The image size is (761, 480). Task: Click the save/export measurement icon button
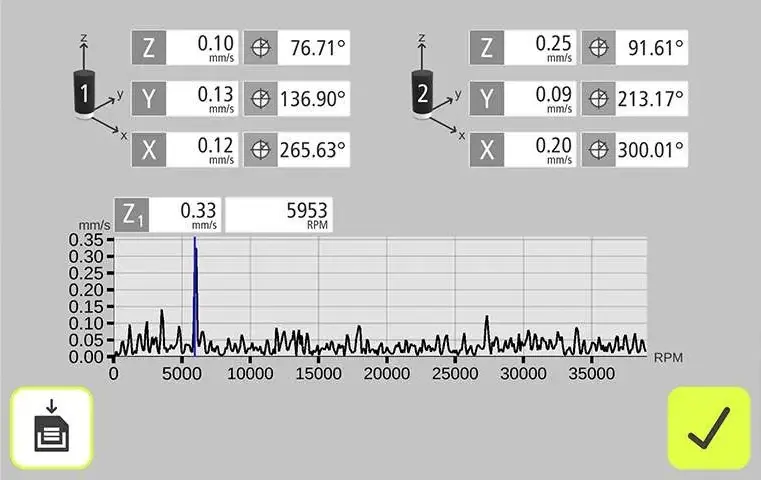pyautogui.click(x=51, y=428)
